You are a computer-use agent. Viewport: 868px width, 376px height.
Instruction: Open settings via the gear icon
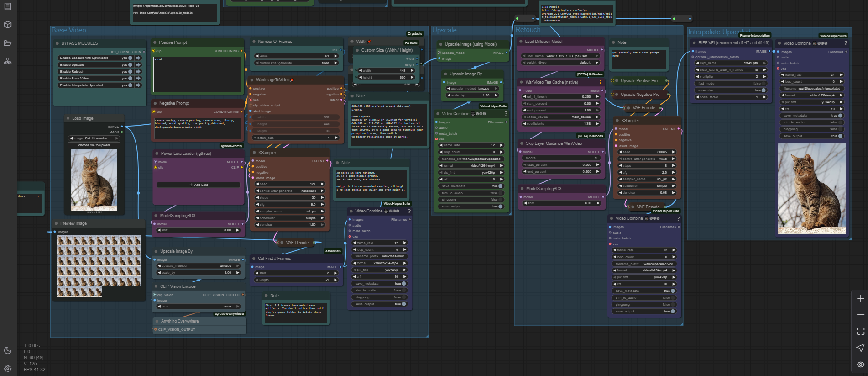pyautogui.click(x=8, y=368)
